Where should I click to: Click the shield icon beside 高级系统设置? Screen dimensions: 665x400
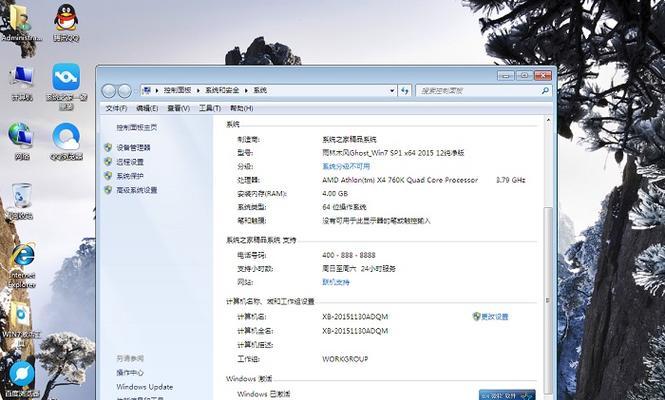click(108, 190)
